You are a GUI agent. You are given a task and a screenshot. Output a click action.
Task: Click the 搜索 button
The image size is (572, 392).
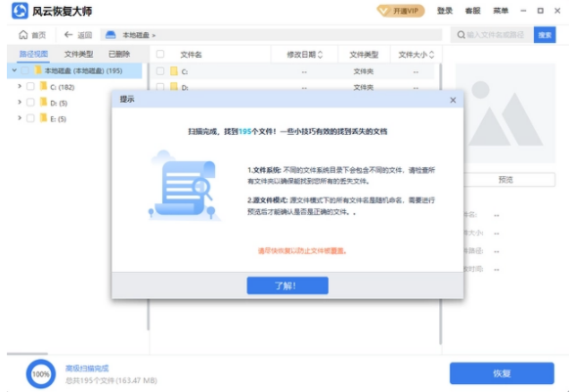tap(545, 35)
